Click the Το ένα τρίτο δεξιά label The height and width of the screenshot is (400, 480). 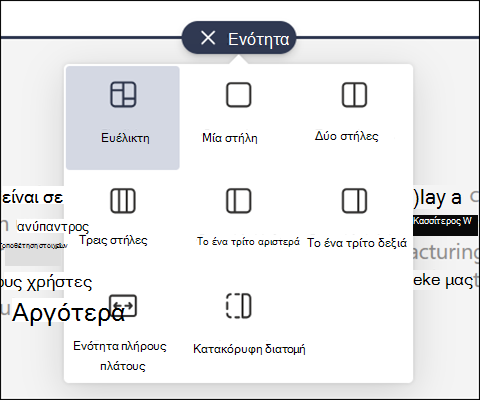[x=357, y=243]
